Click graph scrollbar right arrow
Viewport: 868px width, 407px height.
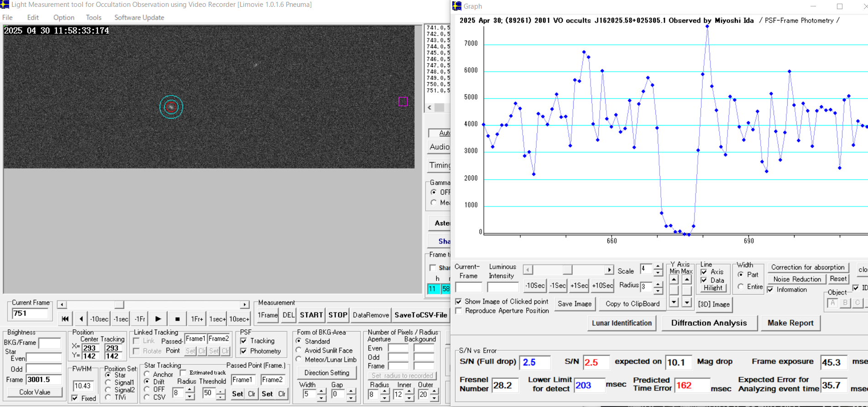click(x=609, y=270)
